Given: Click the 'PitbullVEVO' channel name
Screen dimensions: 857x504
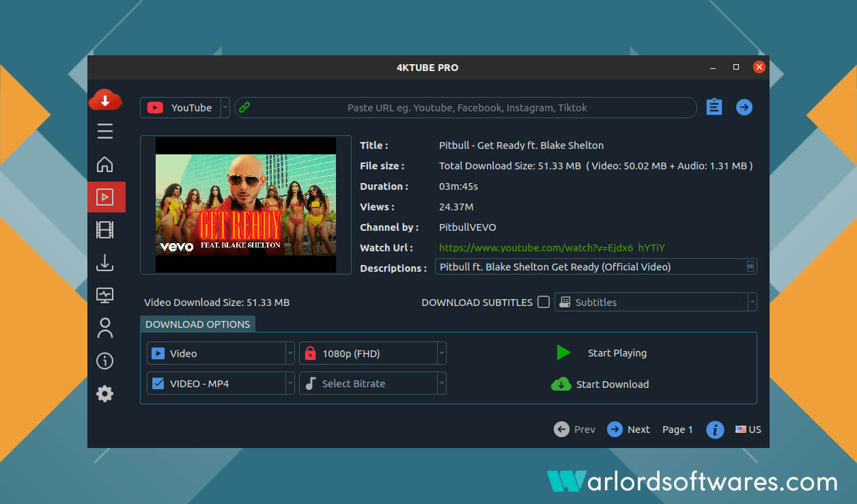Looking at the screenshot, I should (x=468, y=227).
